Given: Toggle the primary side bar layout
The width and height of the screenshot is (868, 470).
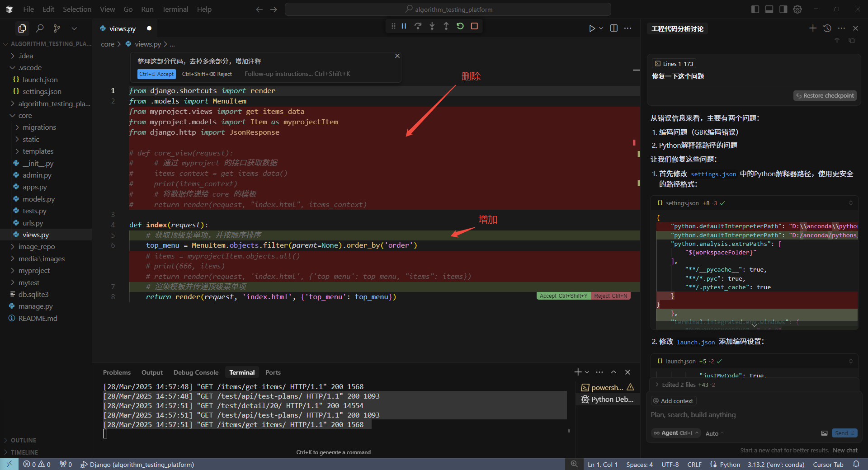Looking at the screenshot, I should (755, 9).
